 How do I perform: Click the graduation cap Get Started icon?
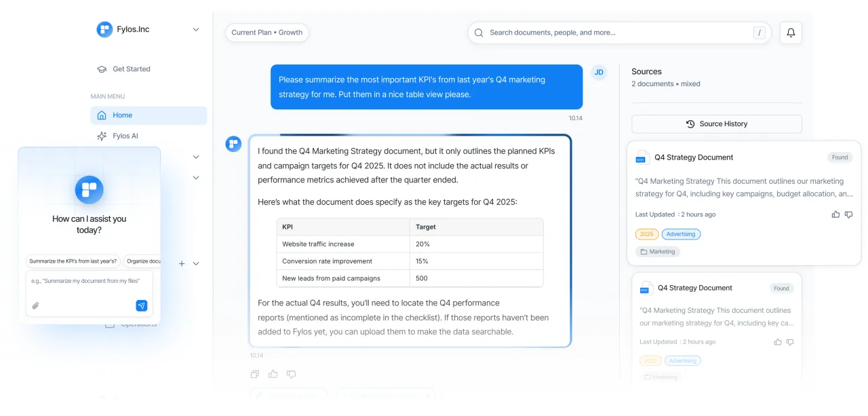[x=102, y=69]
